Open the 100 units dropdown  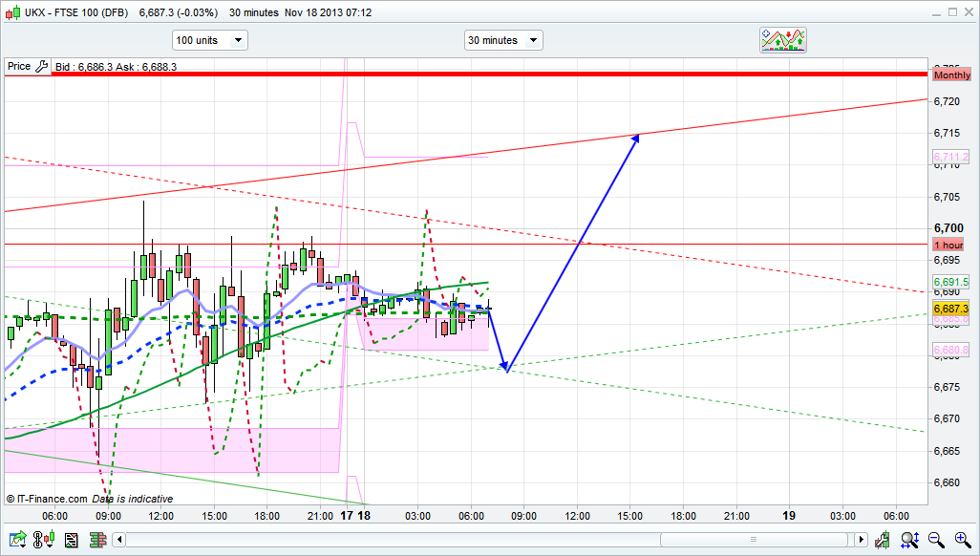[209, 40]
